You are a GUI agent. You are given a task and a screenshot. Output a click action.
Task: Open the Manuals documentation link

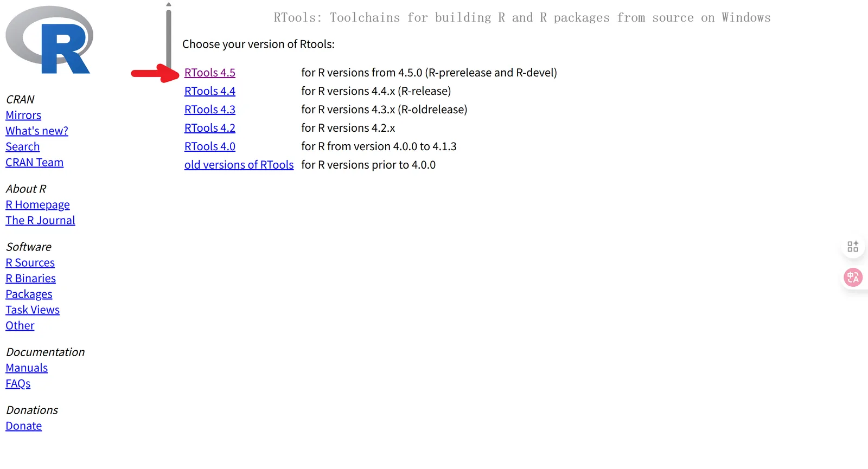click(27, 368)
